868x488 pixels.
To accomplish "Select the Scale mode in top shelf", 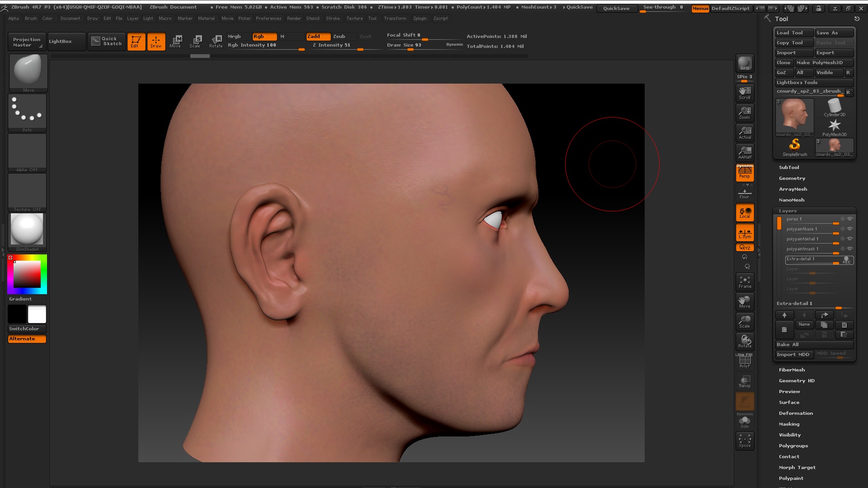I will (x=195, y=41).
